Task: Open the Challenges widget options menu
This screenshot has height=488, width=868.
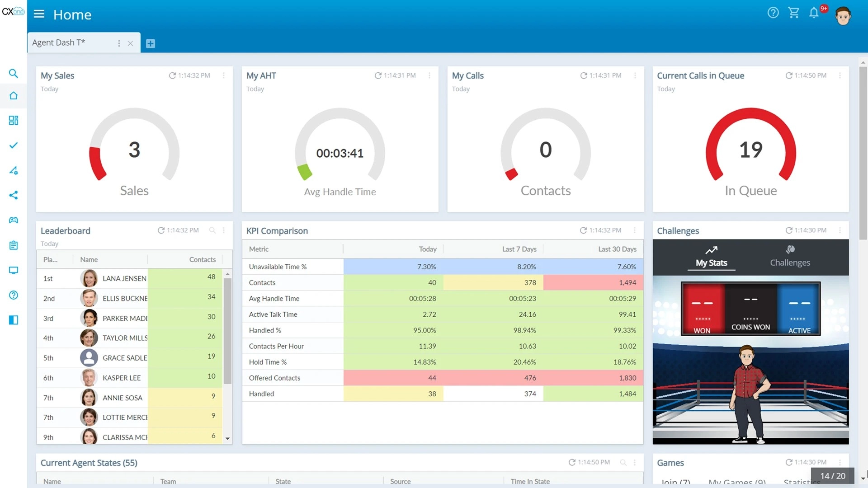Action: [841, 230]
